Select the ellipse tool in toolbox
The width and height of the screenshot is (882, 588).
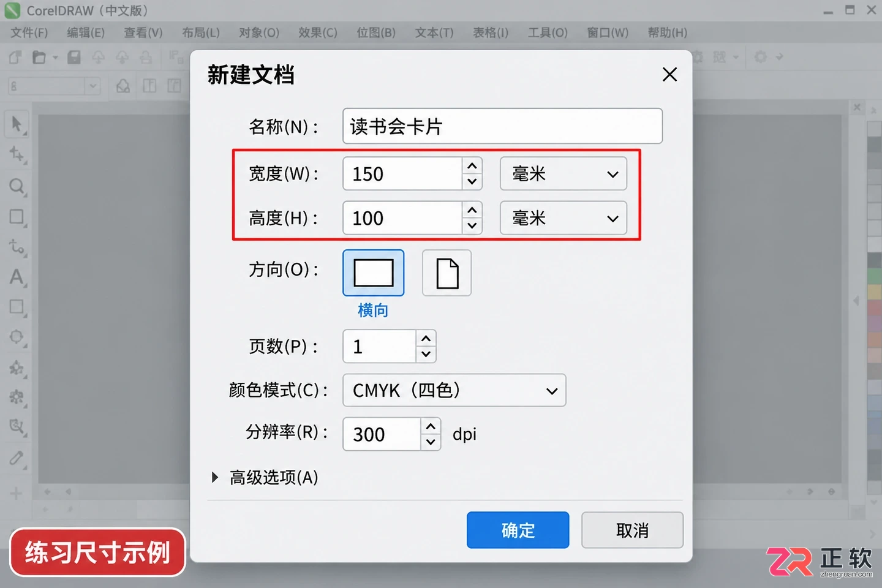(17, 337)
